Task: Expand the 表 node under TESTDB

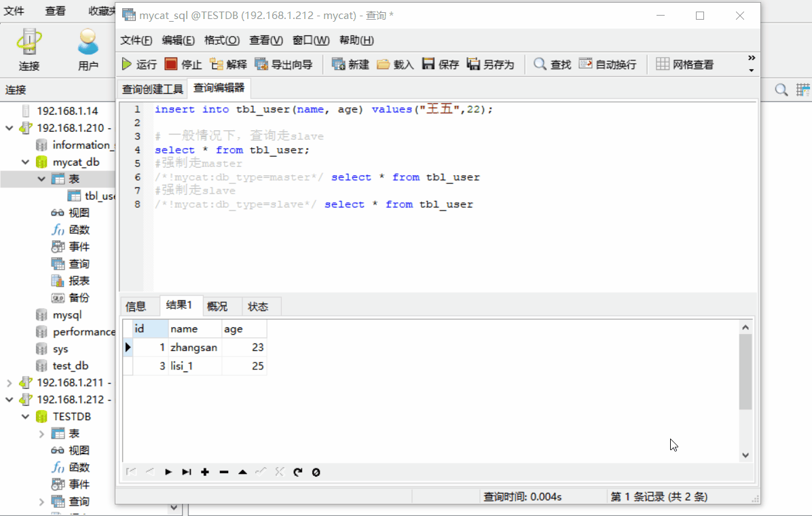Action: point(41,433)
